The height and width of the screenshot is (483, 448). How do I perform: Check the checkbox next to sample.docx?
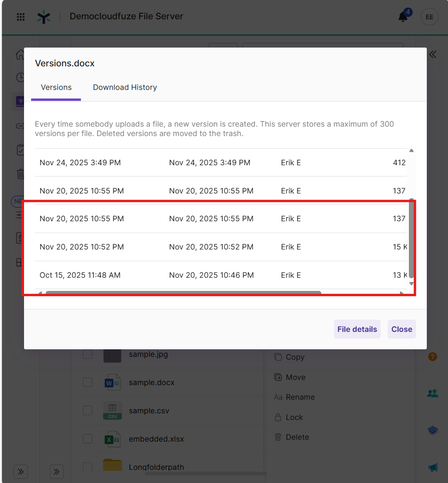point(87,382)
